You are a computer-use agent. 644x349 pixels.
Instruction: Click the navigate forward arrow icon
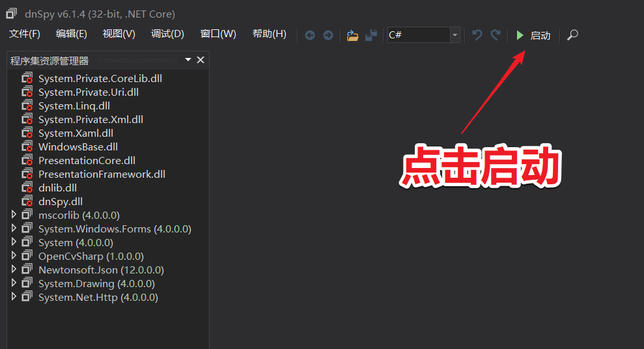click(328, 35)
